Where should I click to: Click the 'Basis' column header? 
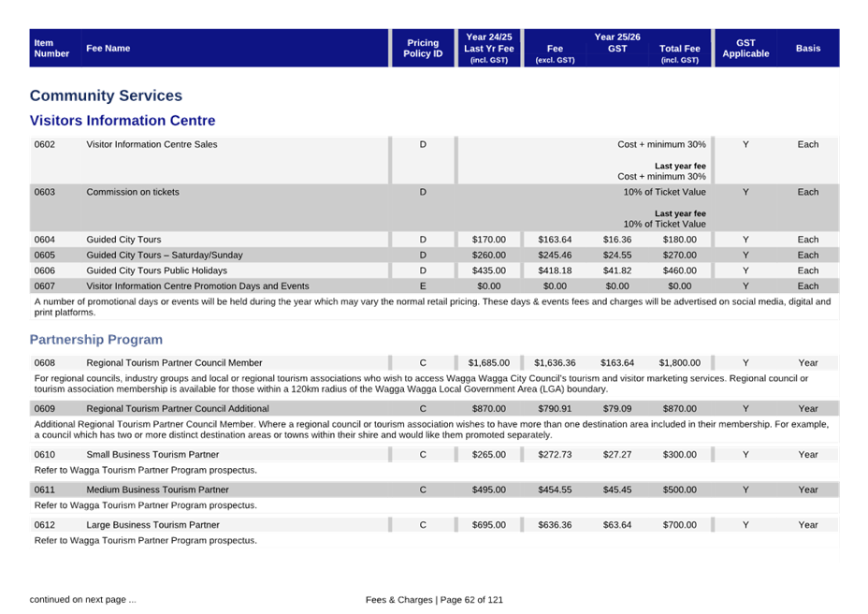click(x=808, y=49)
